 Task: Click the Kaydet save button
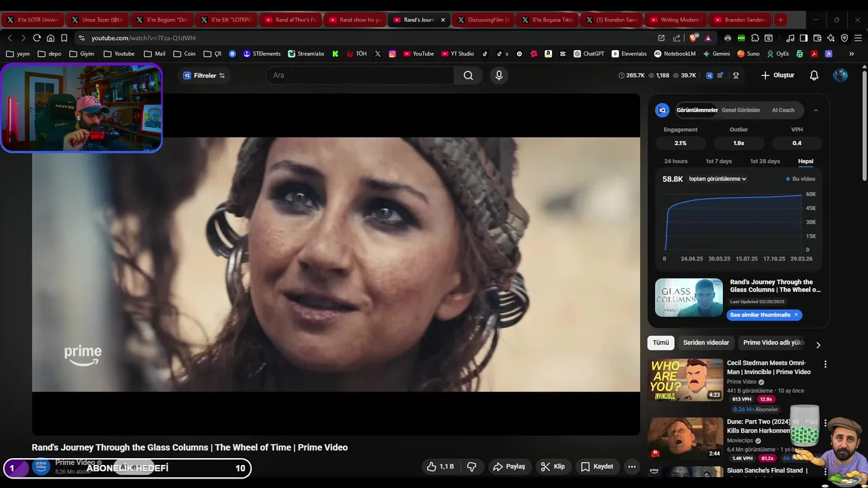(597, 466)
